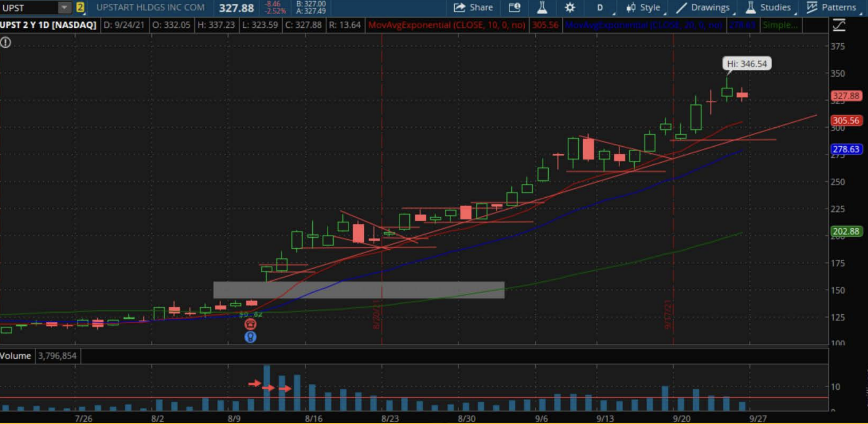The width and height of the screenshot is (868, 424).
Task: Select the gray rectangle drawing on the chart
Action: 359,290
